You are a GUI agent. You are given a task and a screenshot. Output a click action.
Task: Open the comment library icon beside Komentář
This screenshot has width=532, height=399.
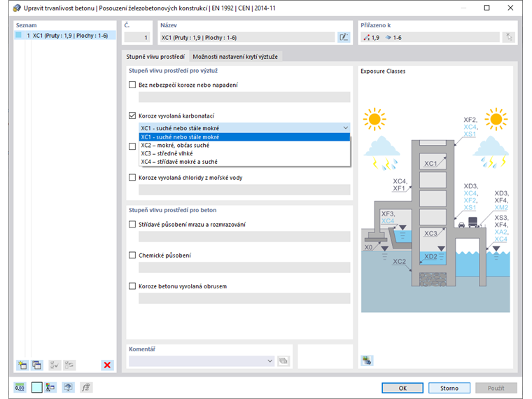coord(283,361)
